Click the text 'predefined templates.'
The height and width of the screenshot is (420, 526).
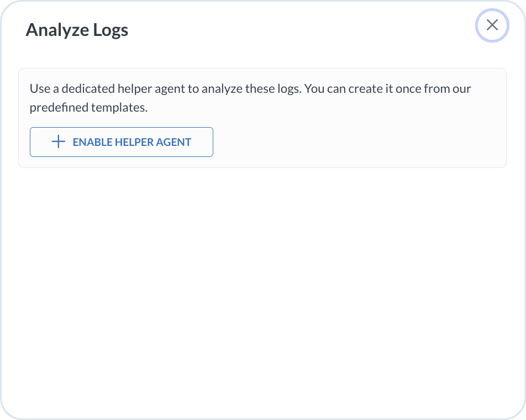point(88,107)
